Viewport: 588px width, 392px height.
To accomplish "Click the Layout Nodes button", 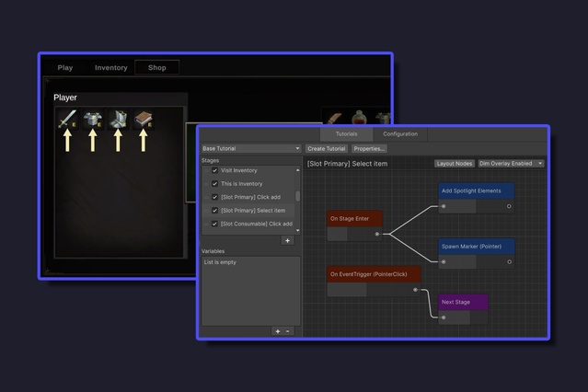I will tap(455, 164).
